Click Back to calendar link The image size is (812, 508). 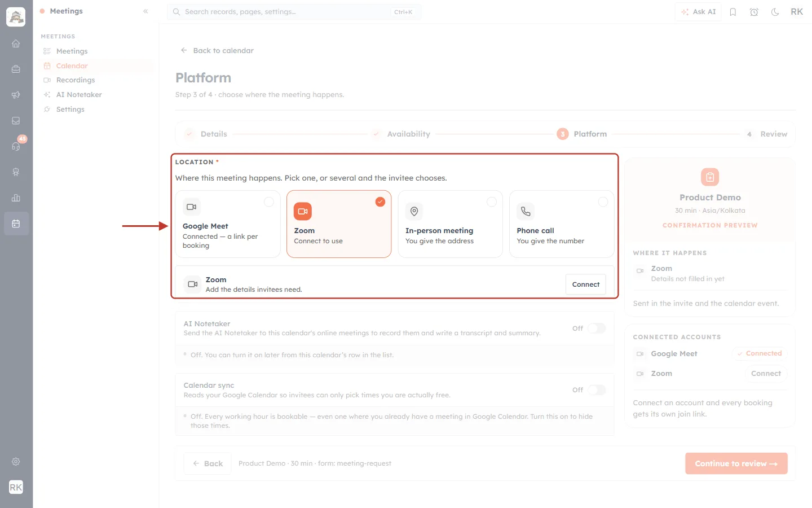point(217,50)
